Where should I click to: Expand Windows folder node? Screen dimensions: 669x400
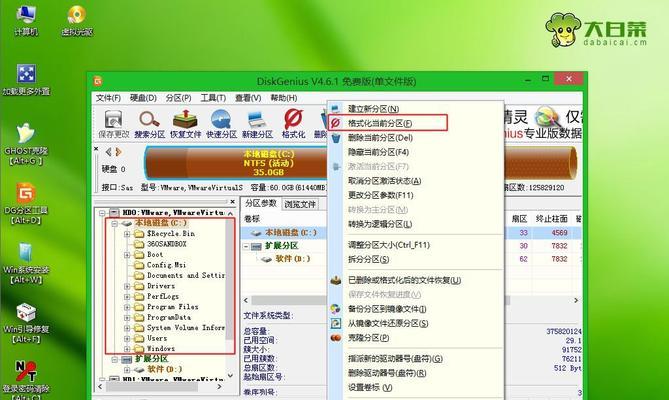pos(127,348)
